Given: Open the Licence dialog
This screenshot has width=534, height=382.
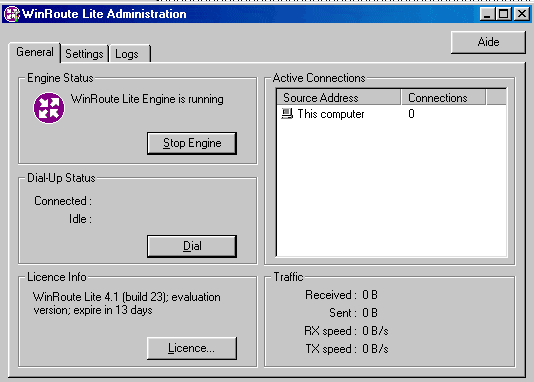Looking at the screenshot, I should (192, 348).
